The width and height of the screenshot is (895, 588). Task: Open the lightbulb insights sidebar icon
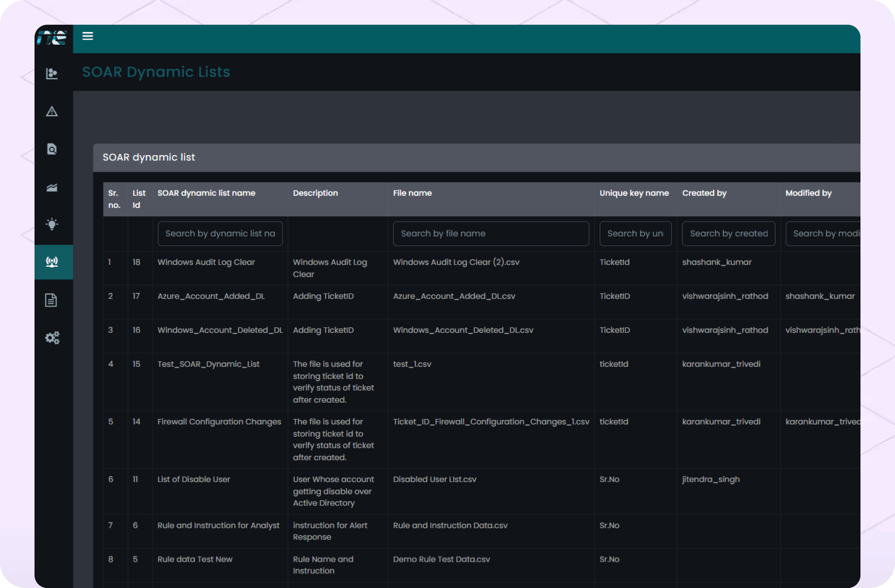click(52, 224)
